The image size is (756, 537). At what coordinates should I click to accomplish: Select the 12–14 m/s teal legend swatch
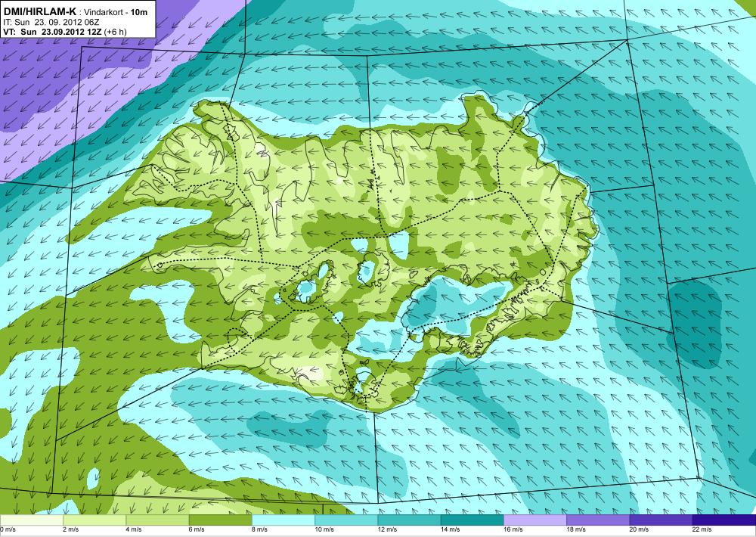click(x=409, y=520)
